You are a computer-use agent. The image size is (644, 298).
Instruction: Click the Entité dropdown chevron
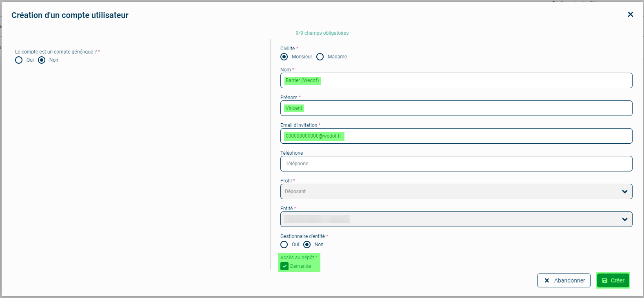tap(624, 219)
